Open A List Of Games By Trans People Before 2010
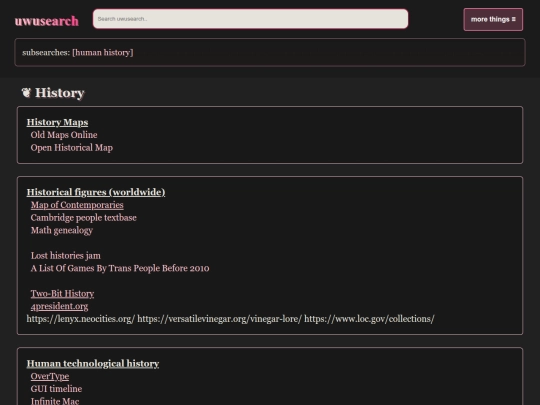Screen dimensions: 540x405 coord(120,268)
